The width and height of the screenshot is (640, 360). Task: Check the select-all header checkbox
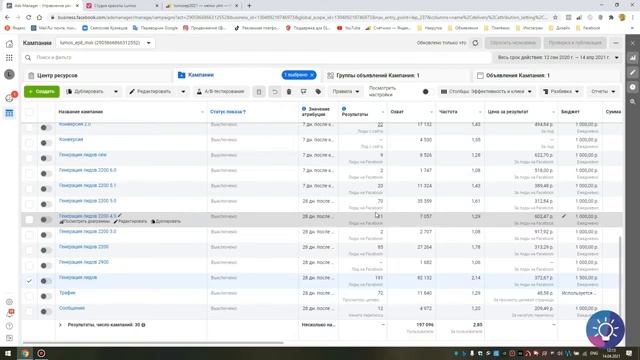tap(29, 112)
